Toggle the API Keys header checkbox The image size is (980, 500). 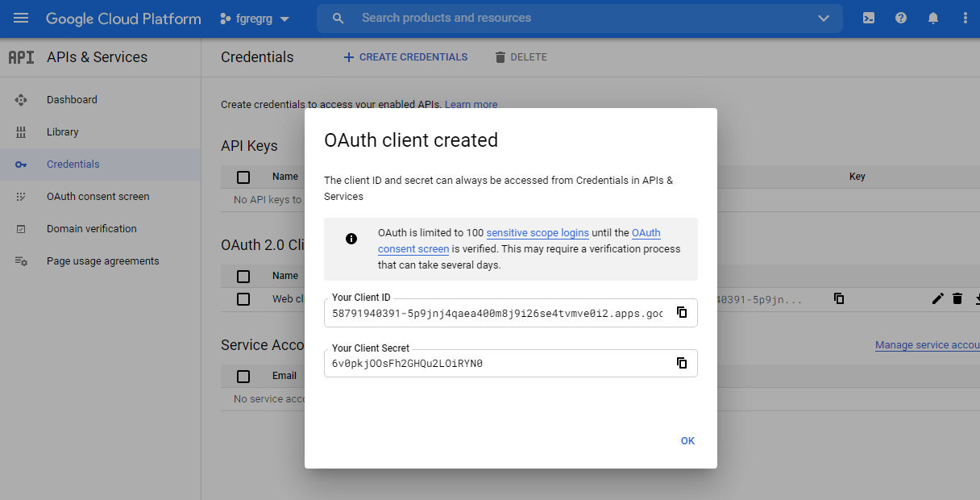243,177
